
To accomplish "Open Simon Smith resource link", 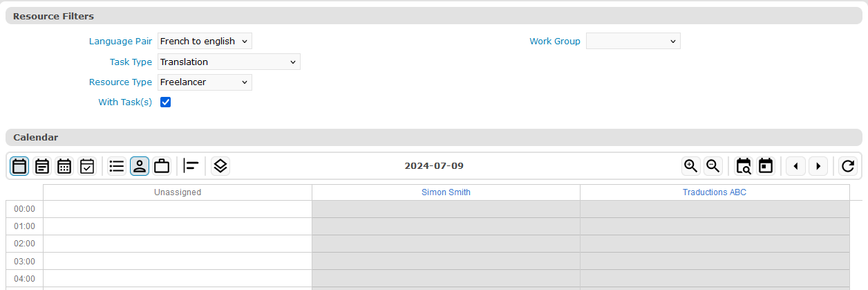I will (x=446, y=192).
